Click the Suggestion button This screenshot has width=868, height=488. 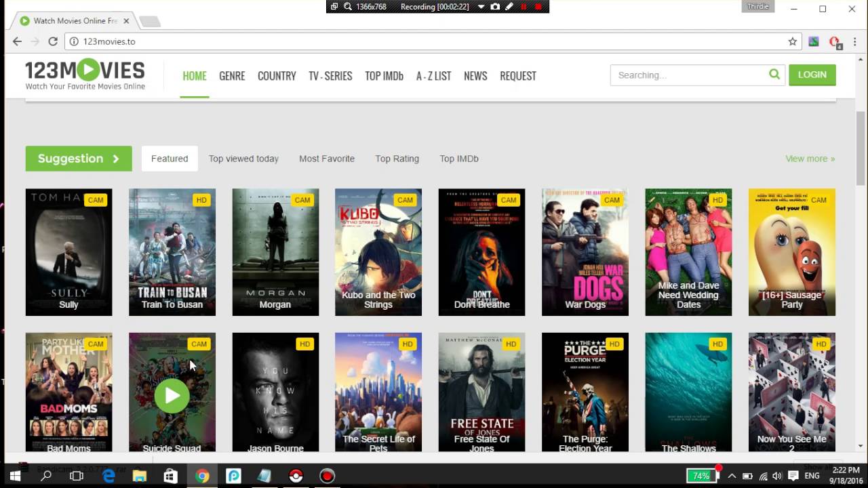coord(79,159)
